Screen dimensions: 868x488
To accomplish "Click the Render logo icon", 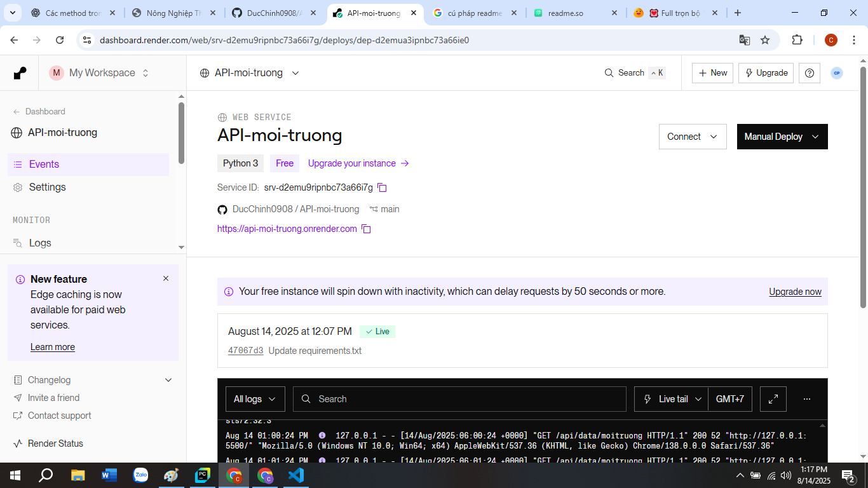I will pyautogui.click(x=20, y=73).
